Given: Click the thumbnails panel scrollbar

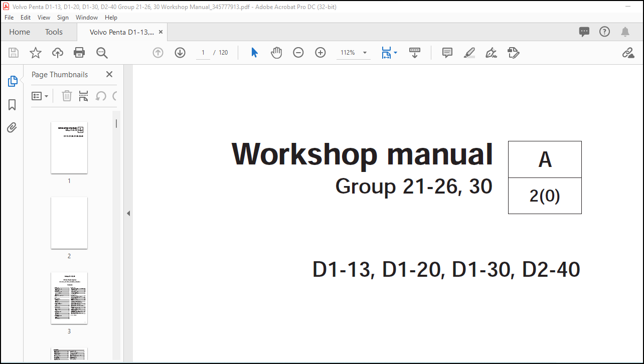Looking at the screenshot, I should coord(116,123).
